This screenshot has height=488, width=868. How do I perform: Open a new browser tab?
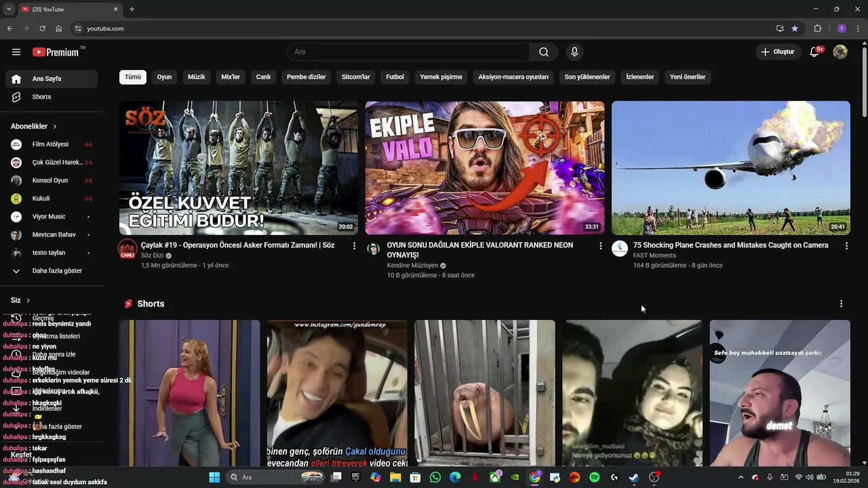click(x=132, y=9)
